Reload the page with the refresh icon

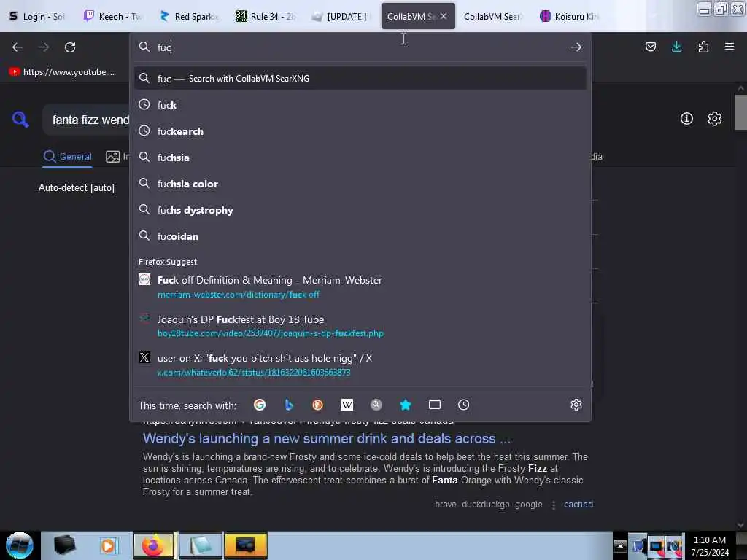point(70,47)
